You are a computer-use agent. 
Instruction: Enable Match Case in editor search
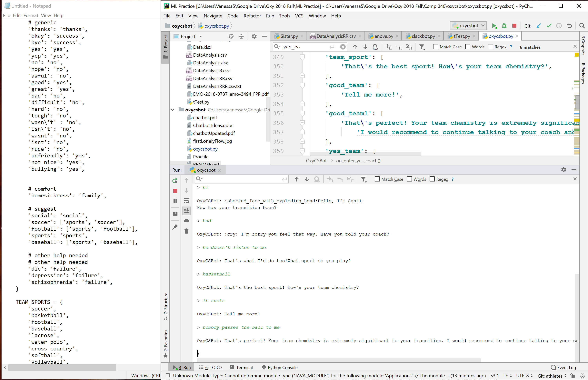click(436, 47)
